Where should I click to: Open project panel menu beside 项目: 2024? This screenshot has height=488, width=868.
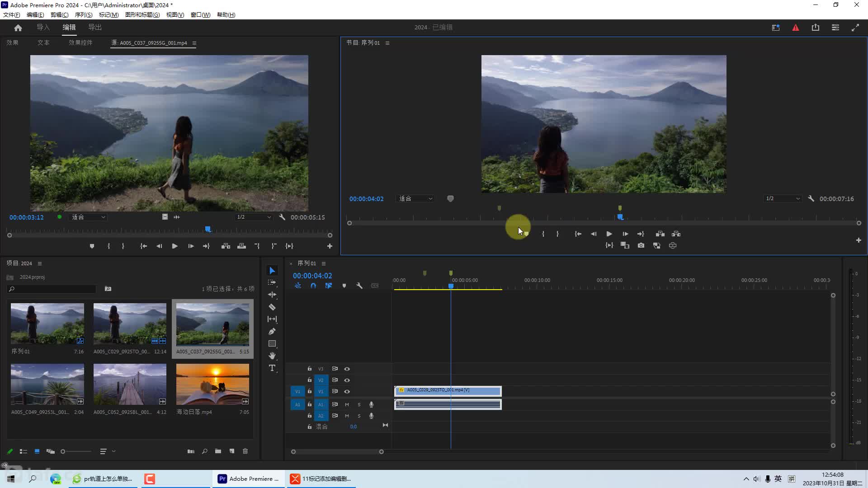[x=40, y=263]
